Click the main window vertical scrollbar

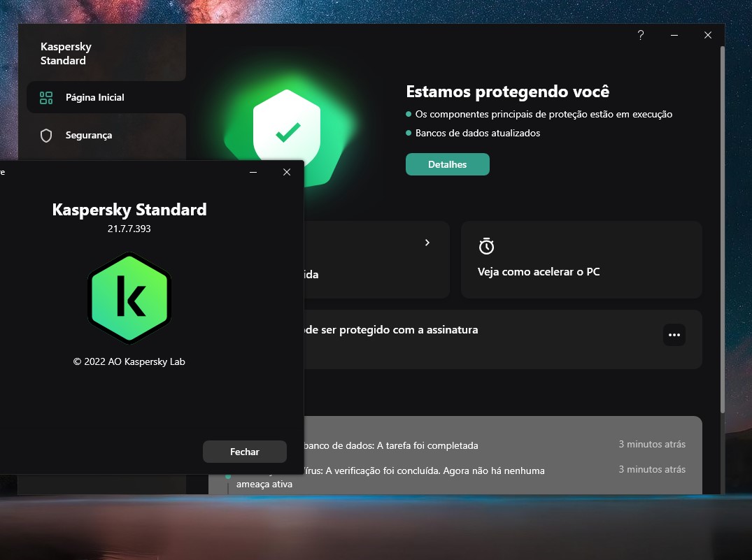point(722,229)
